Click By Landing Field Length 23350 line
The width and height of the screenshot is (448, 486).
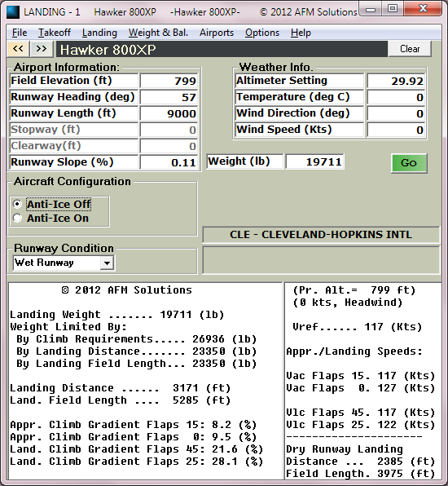pos(137,364)
